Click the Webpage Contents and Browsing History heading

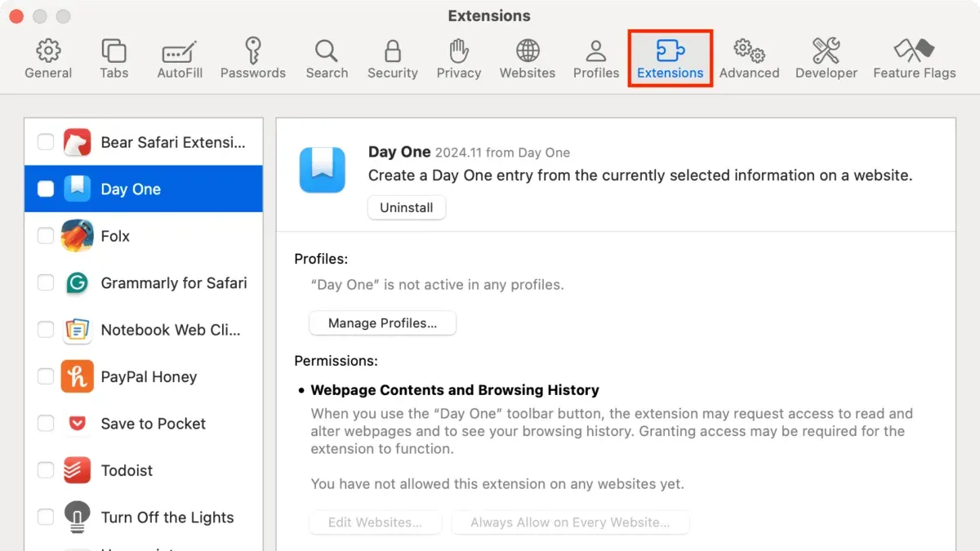pyautogui.click(x=455, y=390)
